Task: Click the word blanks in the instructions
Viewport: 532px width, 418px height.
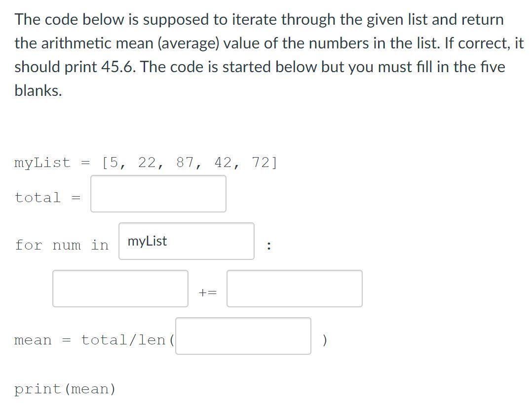Action: tap(38, 90)
